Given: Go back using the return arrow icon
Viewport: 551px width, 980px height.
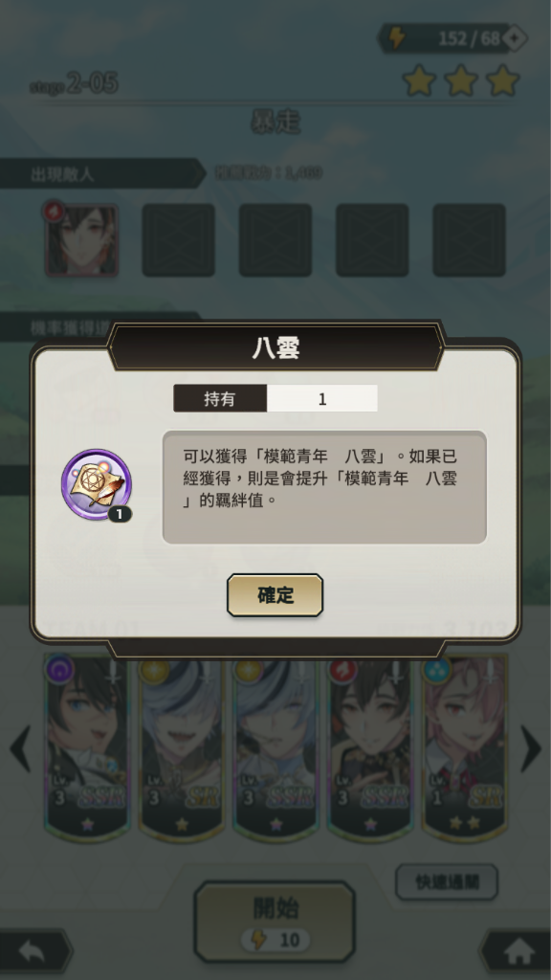Looking at the screenshot, I should pyautogui.click(x=33, y=952).
